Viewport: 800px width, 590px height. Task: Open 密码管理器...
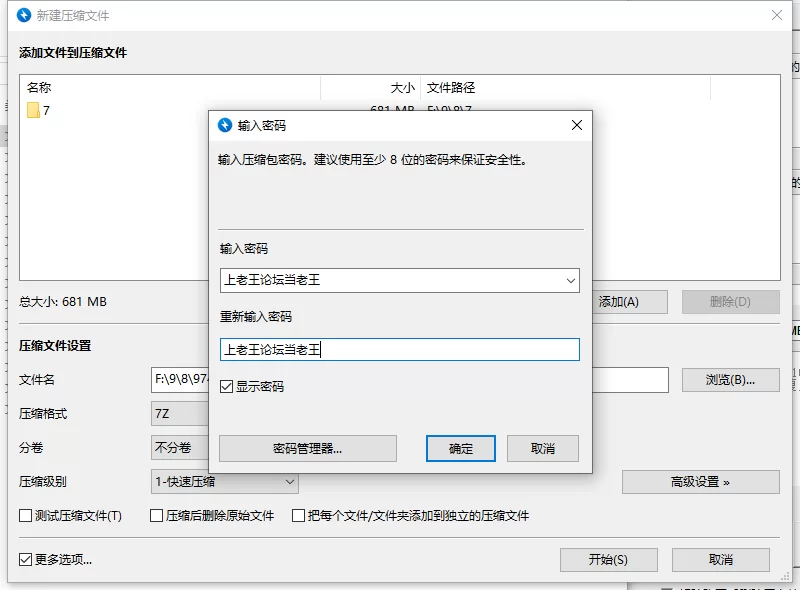coord(308,449)
